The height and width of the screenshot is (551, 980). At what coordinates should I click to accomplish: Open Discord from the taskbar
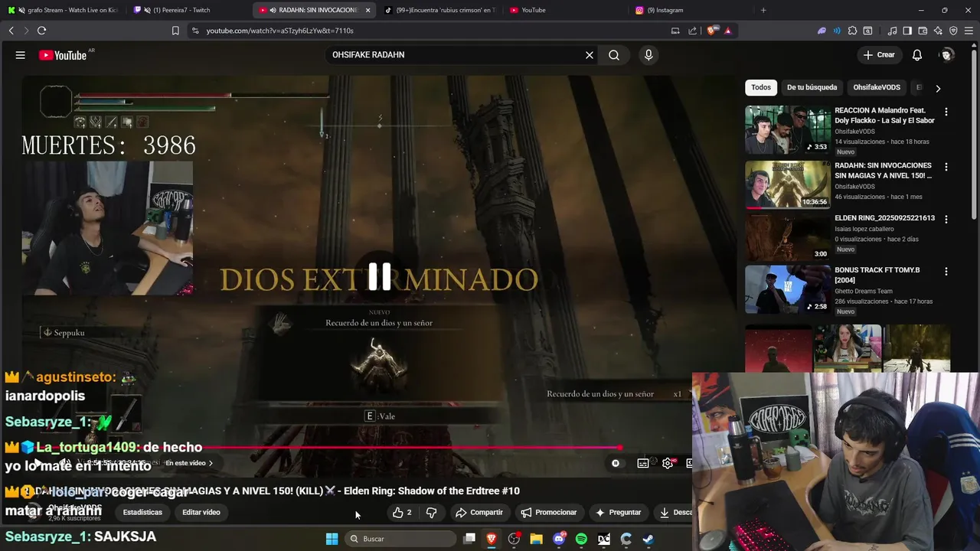(x=559, y=539)
